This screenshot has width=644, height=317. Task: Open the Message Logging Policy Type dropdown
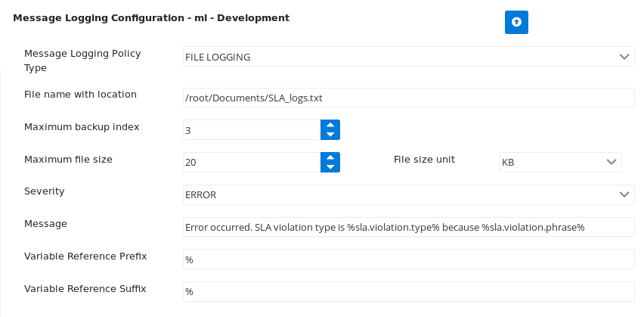click(409, 56)
